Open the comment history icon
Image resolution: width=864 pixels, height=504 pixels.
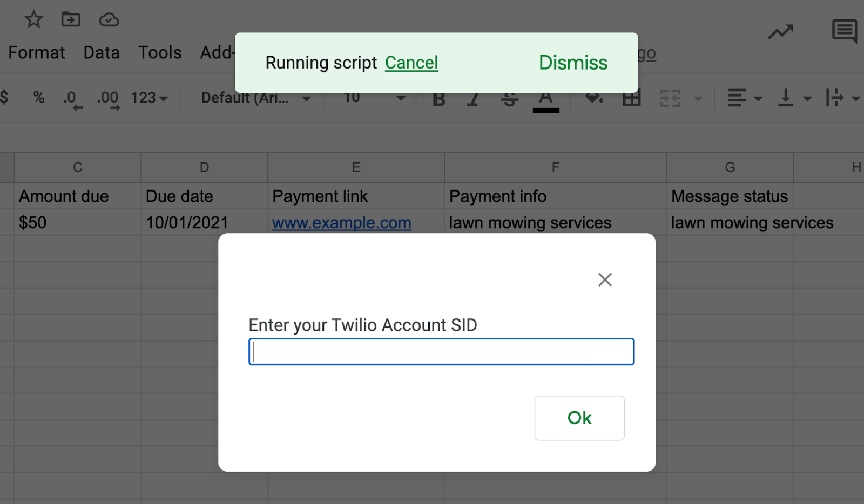pyautogui.click(x=844, y=31)
